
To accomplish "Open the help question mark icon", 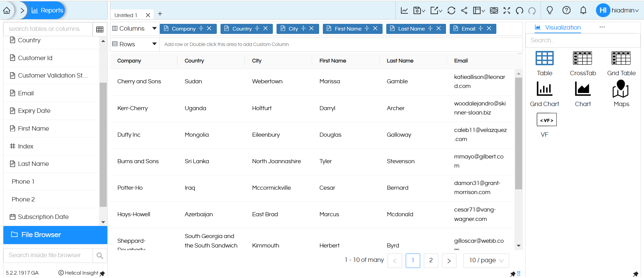I will tap(566, 10).
